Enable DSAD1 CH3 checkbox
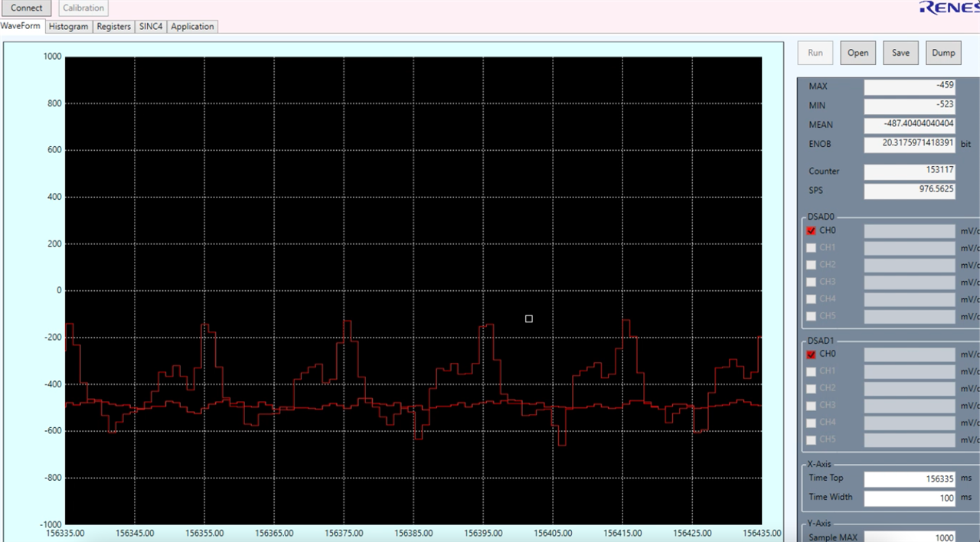Viewport: 980px width, 542px height. [811, 406]
